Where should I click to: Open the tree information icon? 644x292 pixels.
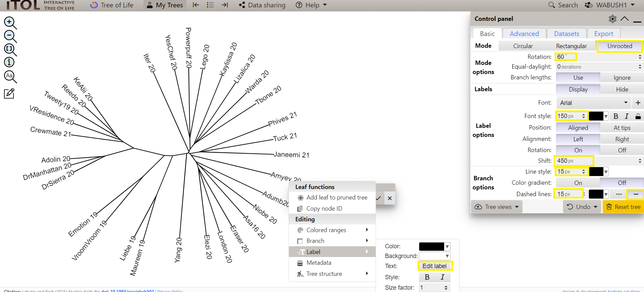click(x=9, y=62)
